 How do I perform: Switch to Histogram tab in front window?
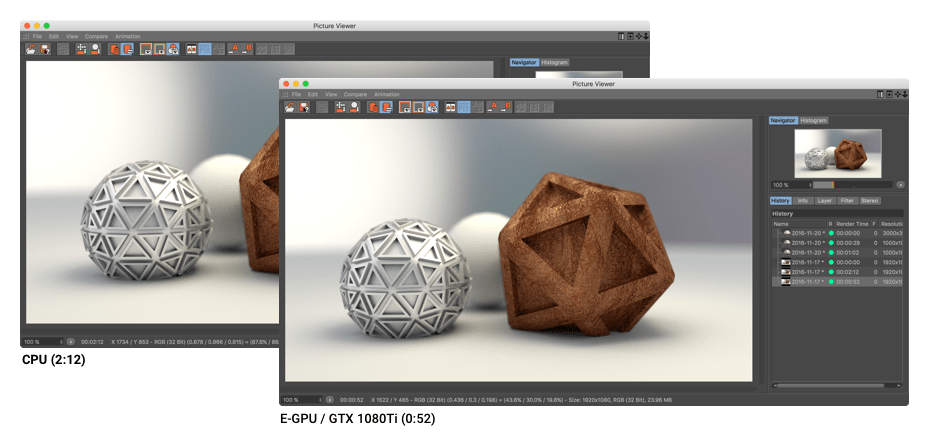pos(813,120)
